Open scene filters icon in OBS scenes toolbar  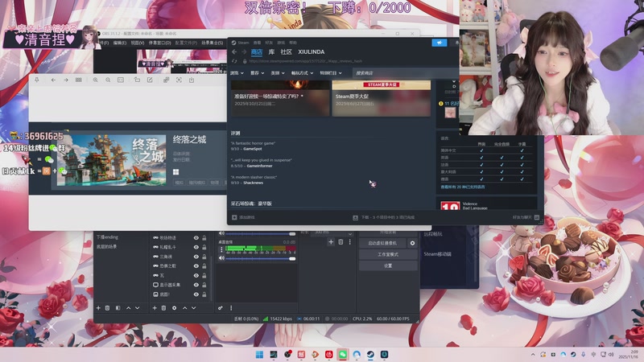pyautogui.click(x=118, y=308)
